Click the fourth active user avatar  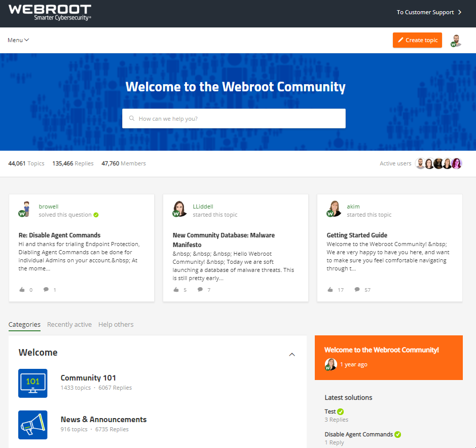pos(447,163)
